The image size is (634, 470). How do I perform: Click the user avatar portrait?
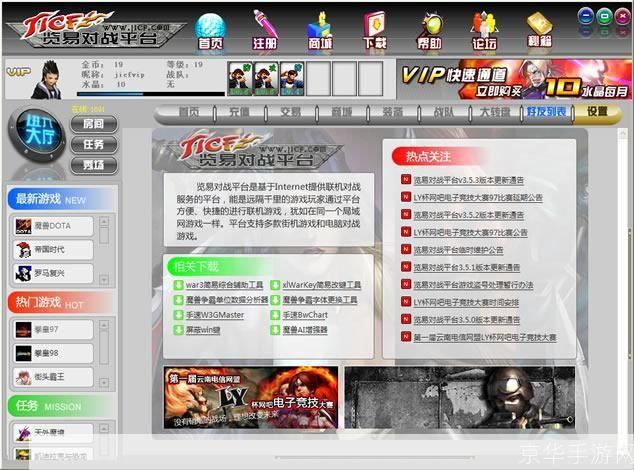click(x=46, y=80)
